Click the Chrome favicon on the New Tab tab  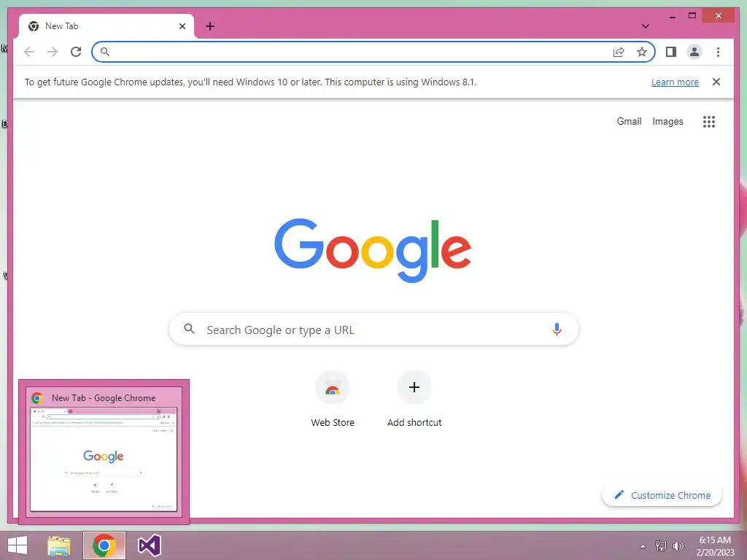pos(34,26)
